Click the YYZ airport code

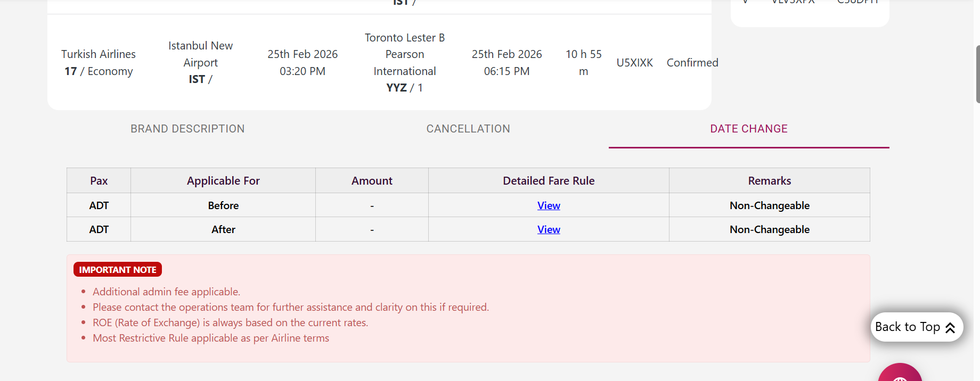[x=397, y=88]
